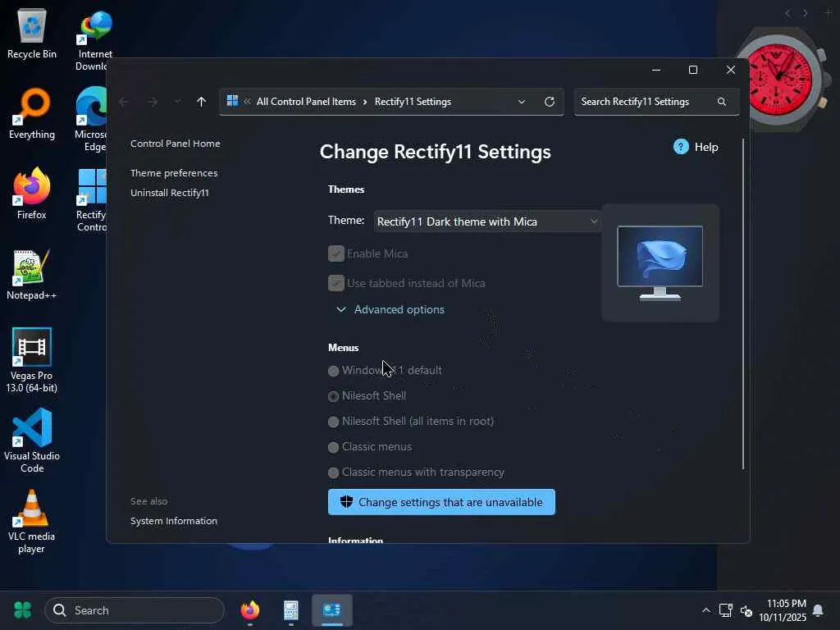This screenshot has width=840, height=630.
Task: Open the taskbar clock and date
Action: 782,610
